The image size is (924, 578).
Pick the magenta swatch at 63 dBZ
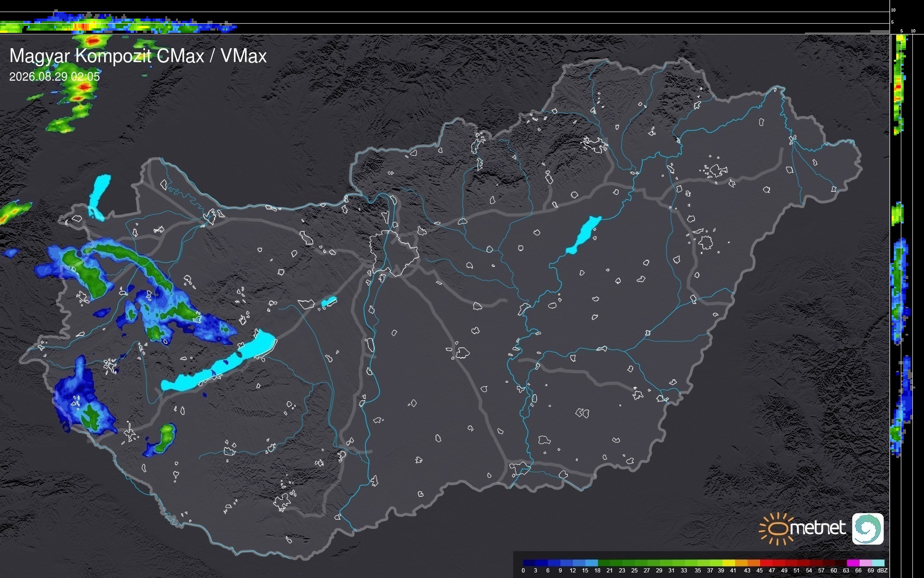[x=853, y=563]
